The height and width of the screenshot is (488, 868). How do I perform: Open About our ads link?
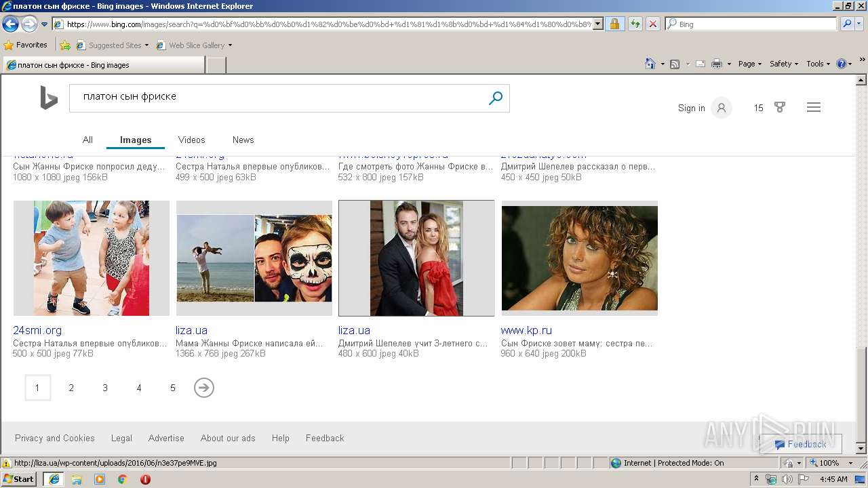tap(228, 439)
